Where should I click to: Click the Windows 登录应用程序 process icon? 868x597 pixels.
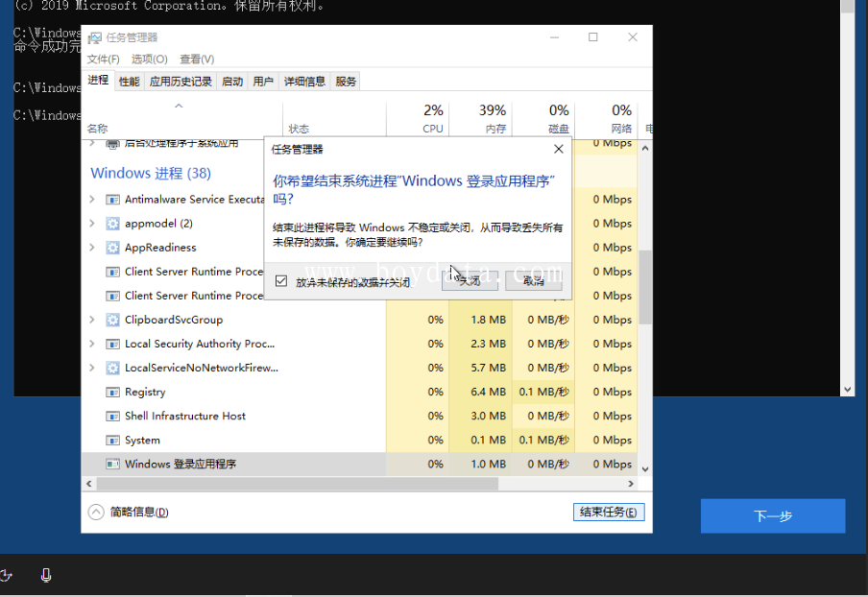click(112, 465)
